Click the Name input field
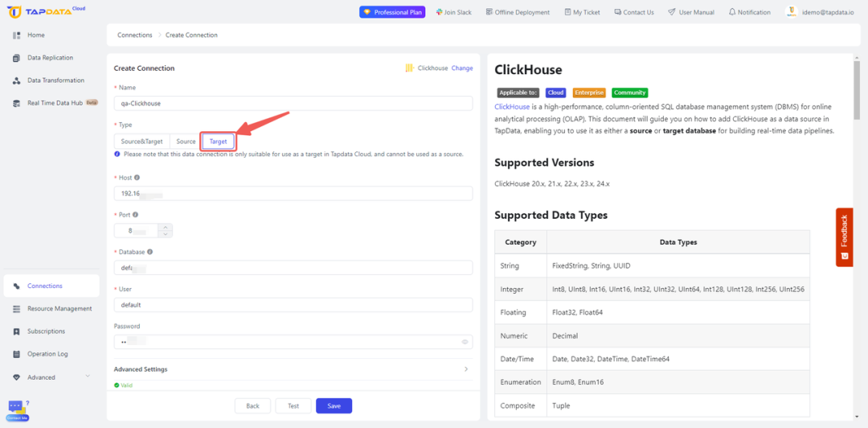Screen dimensions: 868x428 293,103
